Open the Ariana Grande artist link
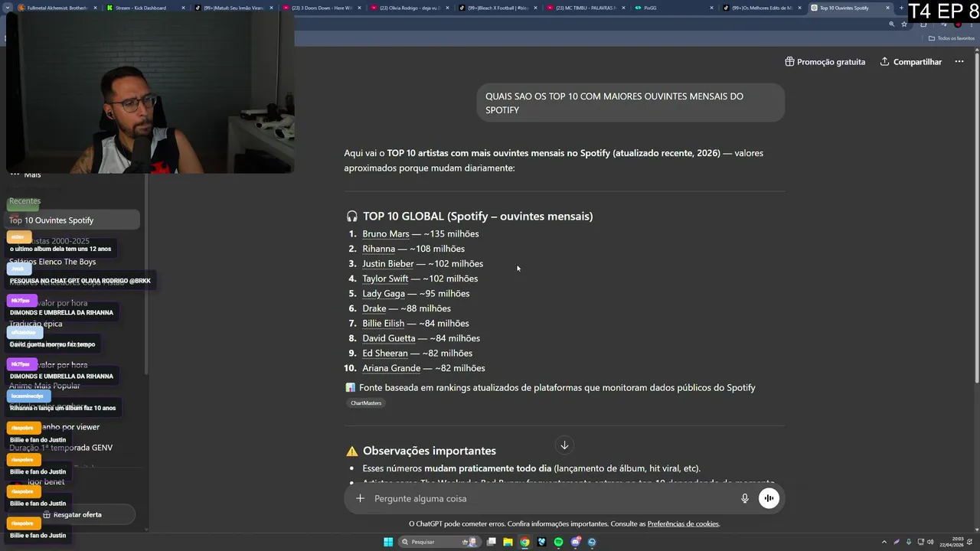 [x=391, y=368]
